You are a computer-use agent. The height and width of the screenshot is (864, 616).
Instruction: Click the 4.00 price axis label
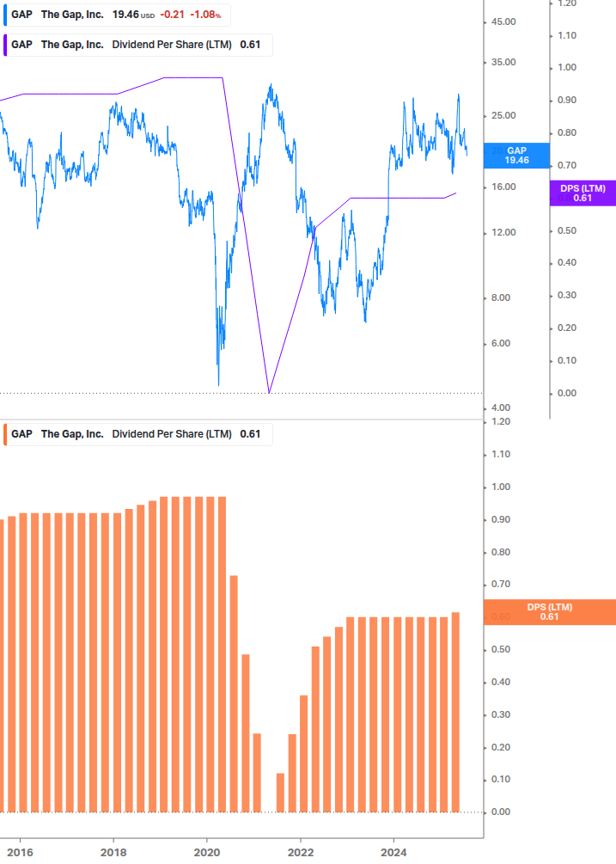click(501, 407)
